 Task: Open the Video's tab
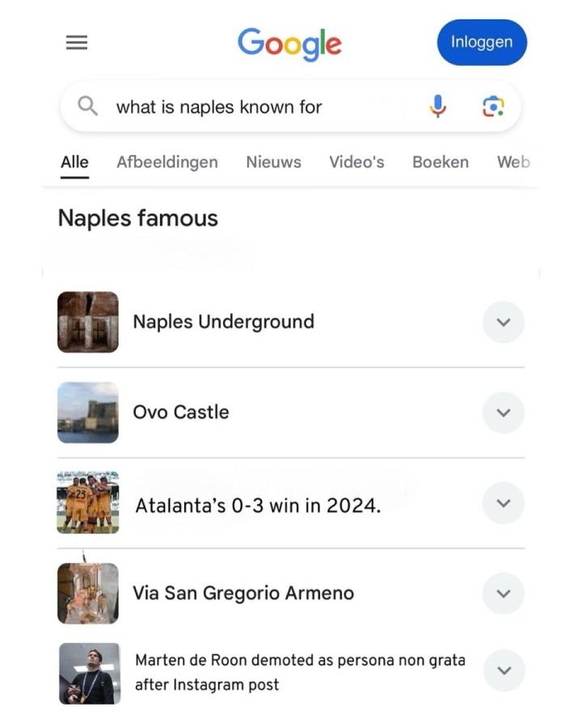[356, 162]
